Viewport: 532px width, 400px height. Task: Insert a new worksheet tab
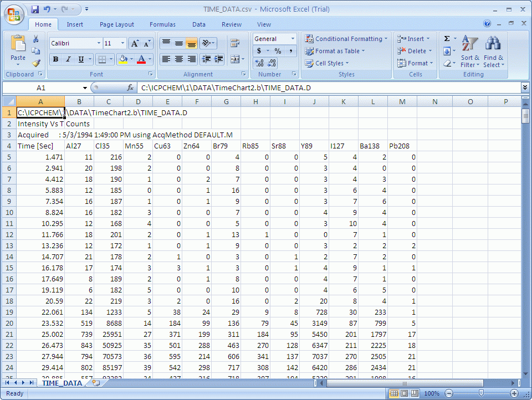[96, 383]
